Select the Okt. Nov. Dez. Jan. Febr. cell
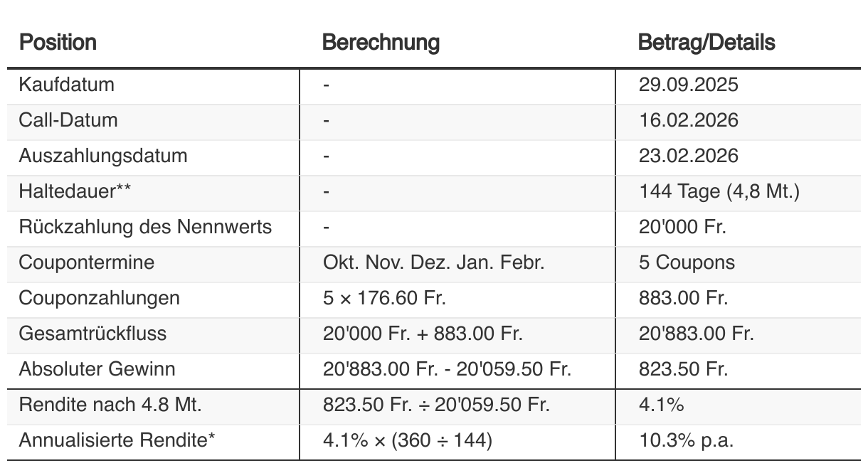The height and width of the screenshot is (468, 868). [x=433, y=262]
